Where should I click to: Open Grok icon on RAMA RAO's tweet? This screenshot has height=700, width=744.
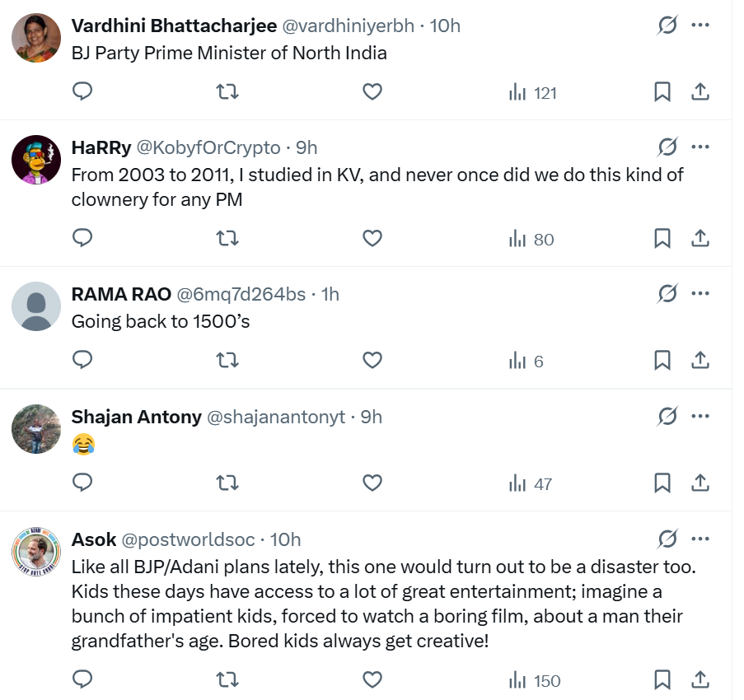tap(667, 293)
